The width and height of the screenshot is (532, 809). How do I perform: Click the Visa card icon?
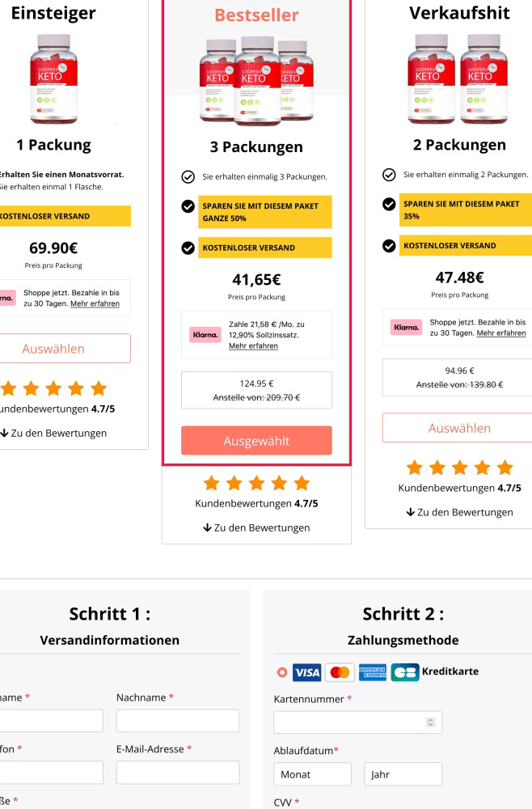[306, 672]
